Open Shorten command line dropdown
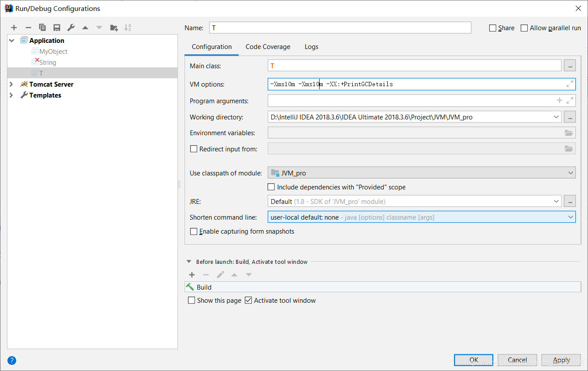 tap(571, 217)
